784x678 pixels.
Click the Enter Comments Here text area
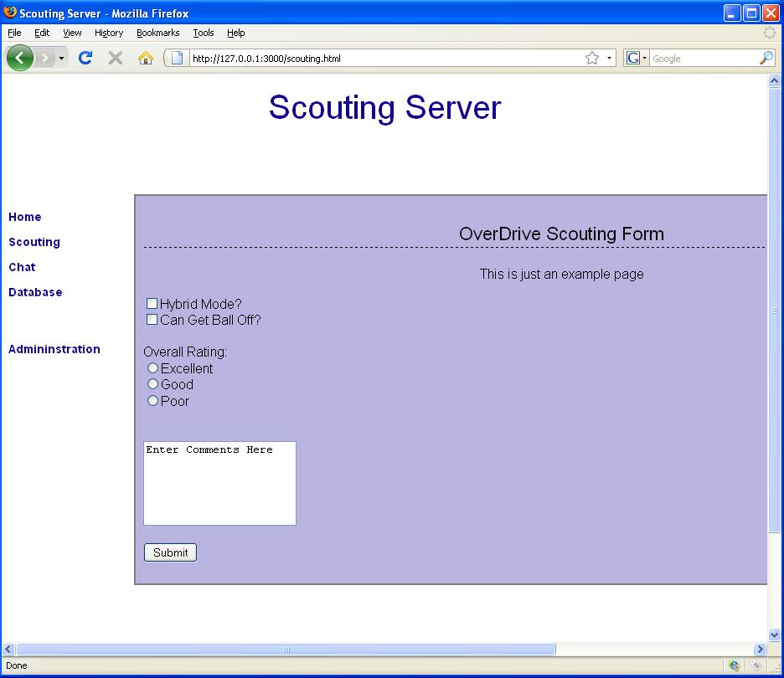tap(220, 483)
